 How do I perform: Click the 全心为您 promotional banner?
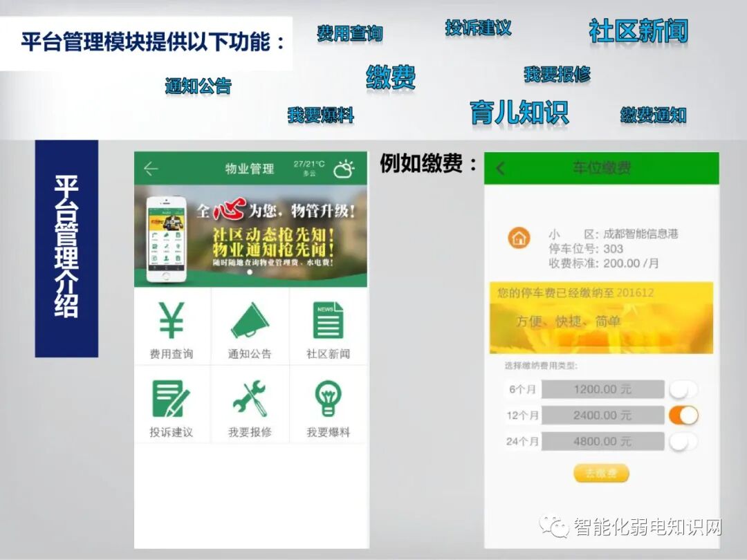pyautogui.click(x=250, y=236)
